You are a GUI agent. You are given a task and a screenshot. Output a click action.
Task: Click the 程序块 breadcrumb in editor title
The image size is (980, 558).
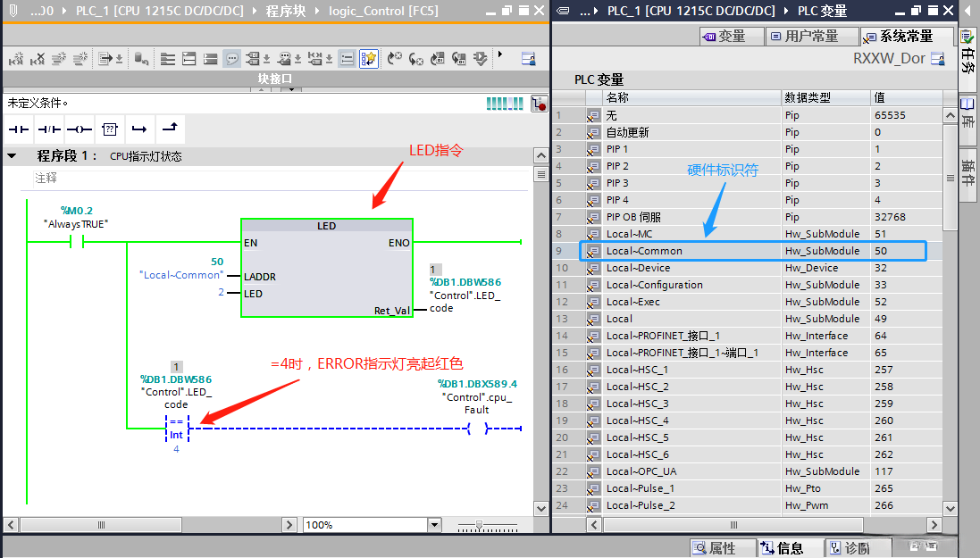click(286, 12)
